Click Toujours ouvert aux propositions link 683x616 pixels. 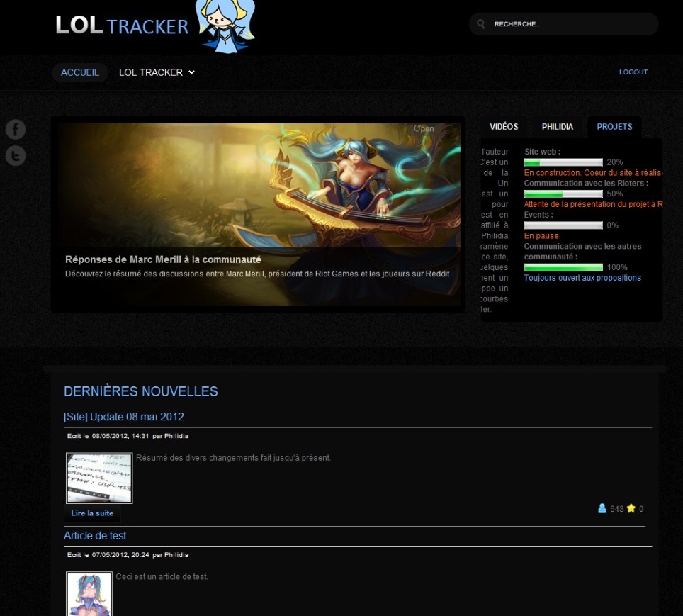pyautogui.click(x=582, y=278)
